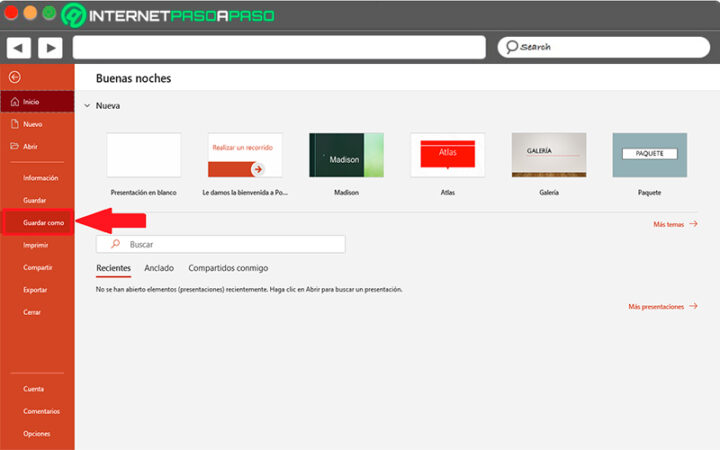Viewport: 720px width, 450px height.
Task: Click the browser forward navigation button
Action: click(50, 47)
